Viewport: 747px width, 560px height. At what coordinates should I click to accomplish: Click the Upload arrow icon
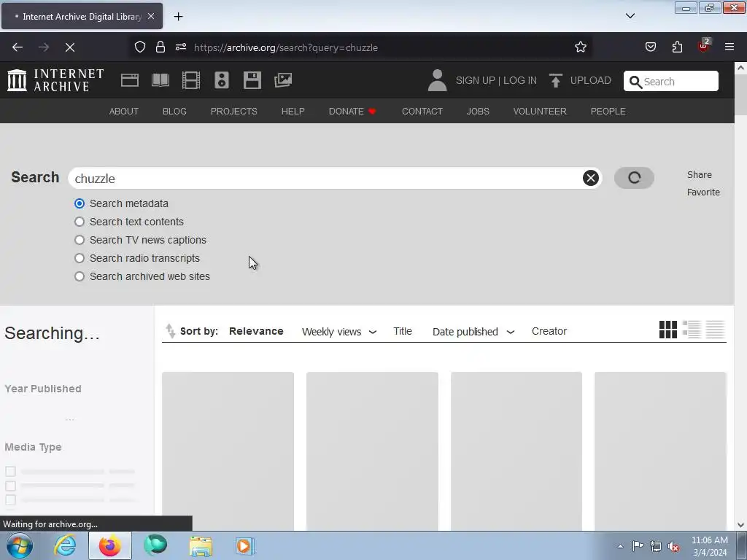pyautogui.click(x=555, y=80)
